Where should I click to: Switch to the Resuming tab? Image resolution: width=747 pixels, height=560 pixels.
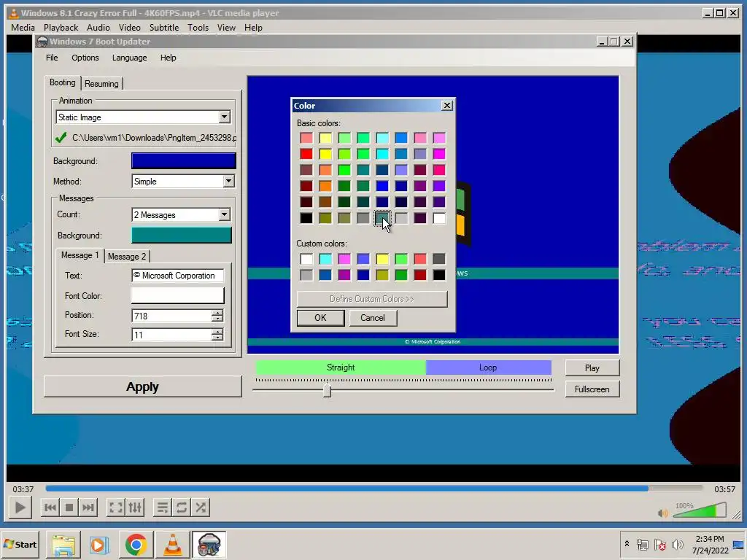click(101, 84)
